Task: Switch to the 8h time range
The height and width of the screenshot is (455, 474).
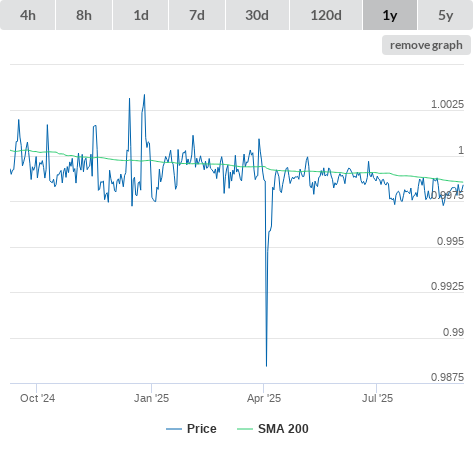Action: tap(84, 15)
